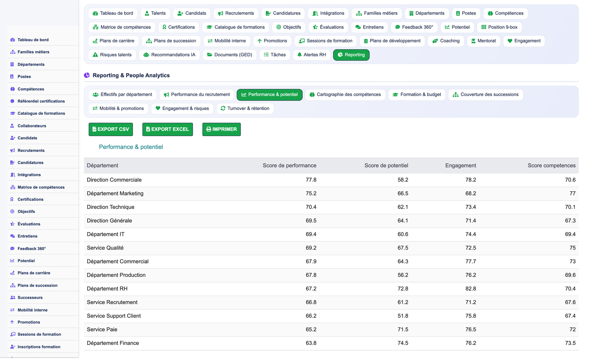The width and height of the screenshot is (589, 364).
Task: Print the report with Imprimer
Action: click(221, 129)
